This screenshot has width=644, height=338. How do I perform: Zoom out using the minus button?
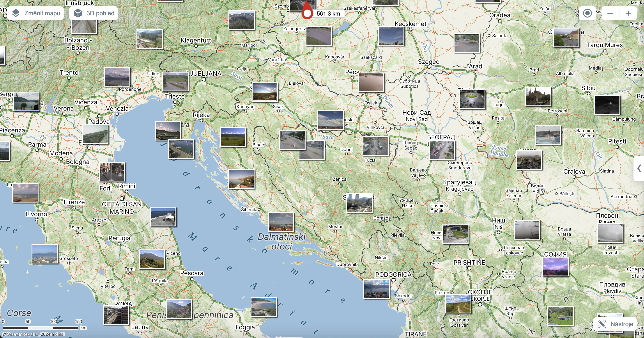(x=610, y=13)
